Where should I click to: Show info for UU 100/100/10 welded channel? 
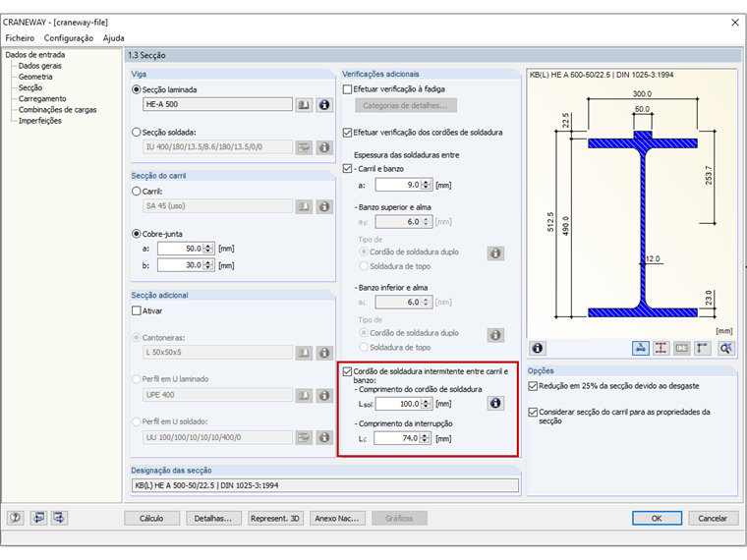point(324,437)
